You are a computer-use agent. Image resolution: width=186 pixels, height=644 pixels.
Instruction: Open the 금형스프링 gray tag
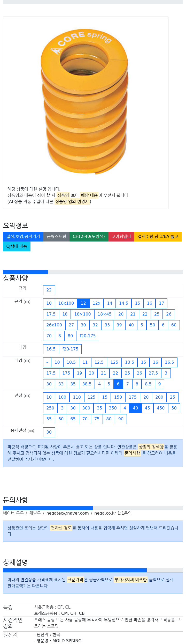click(56, 236)
